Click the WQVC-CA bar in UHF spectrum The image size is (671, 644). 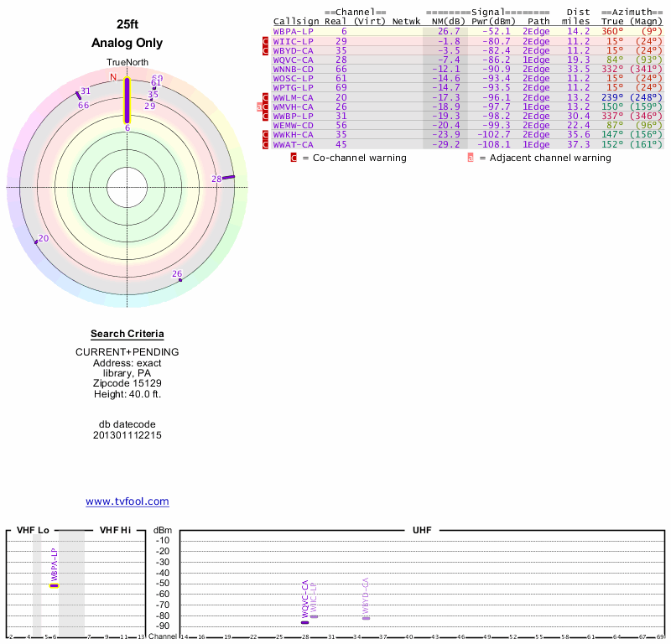click(x=304, y=622)
